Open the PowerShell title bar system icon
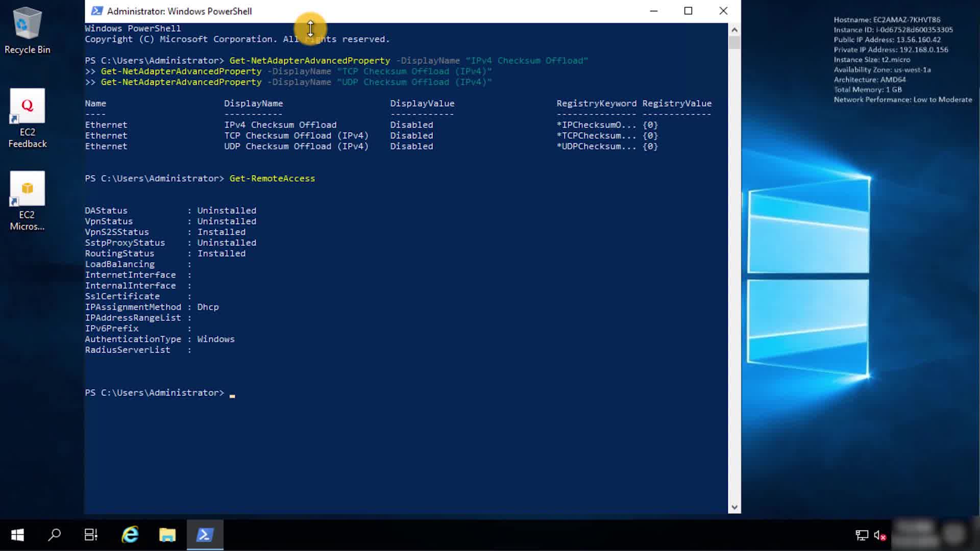980x551 pixels. point(96,11)
